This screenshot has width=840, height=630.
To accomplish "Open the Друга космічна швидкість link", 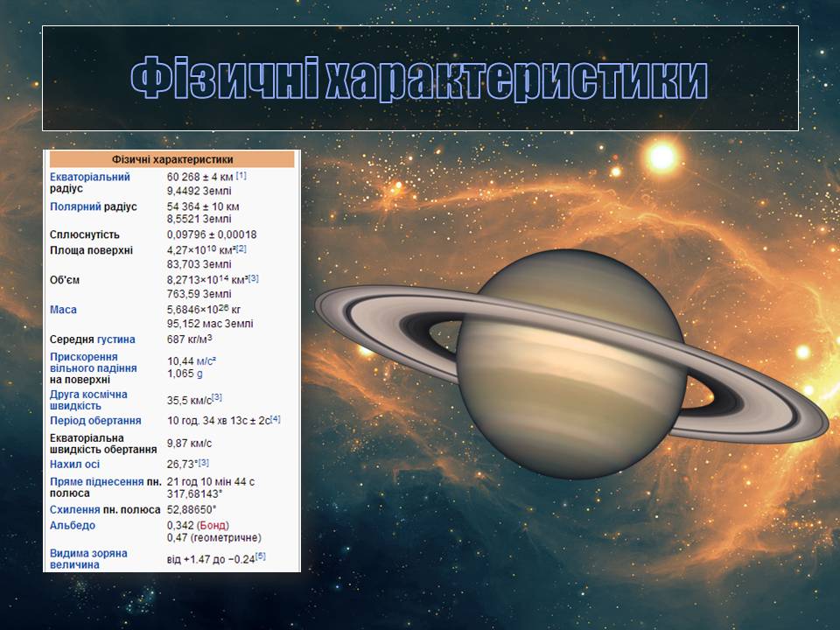I will tap(88, 400).
